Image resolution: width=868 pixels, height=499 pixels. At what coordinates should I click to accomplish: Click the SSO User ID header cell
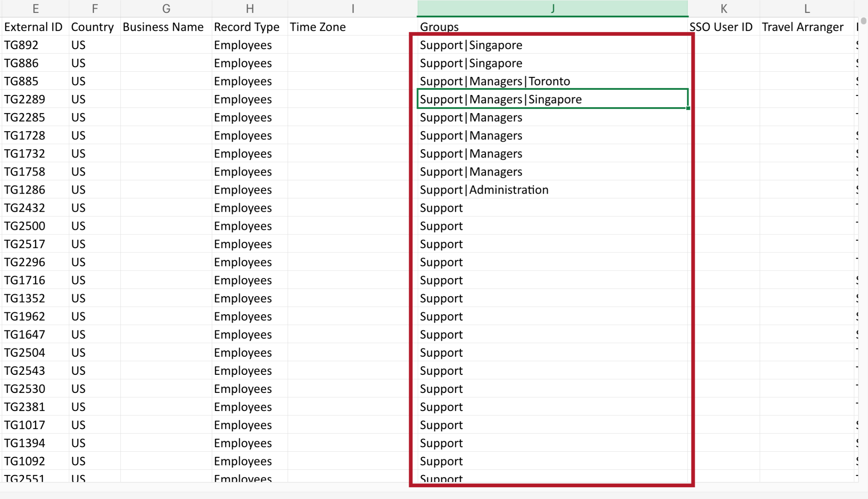click(x=720, y=27)
